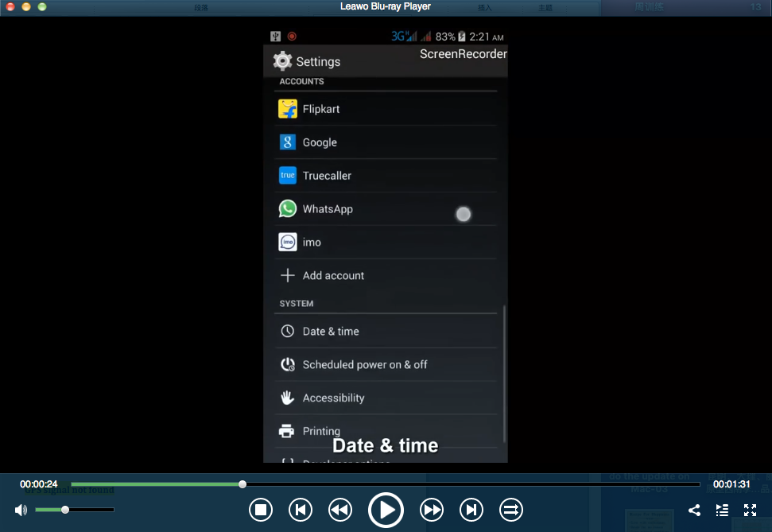The height and width of the screenshot is (532, 772).
Task: Click the volume slider handle
Action: pos(65,510)
